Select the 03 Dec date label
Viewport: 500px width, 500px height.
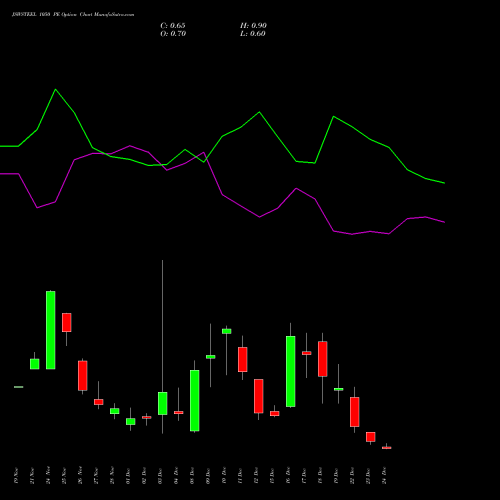160,476
